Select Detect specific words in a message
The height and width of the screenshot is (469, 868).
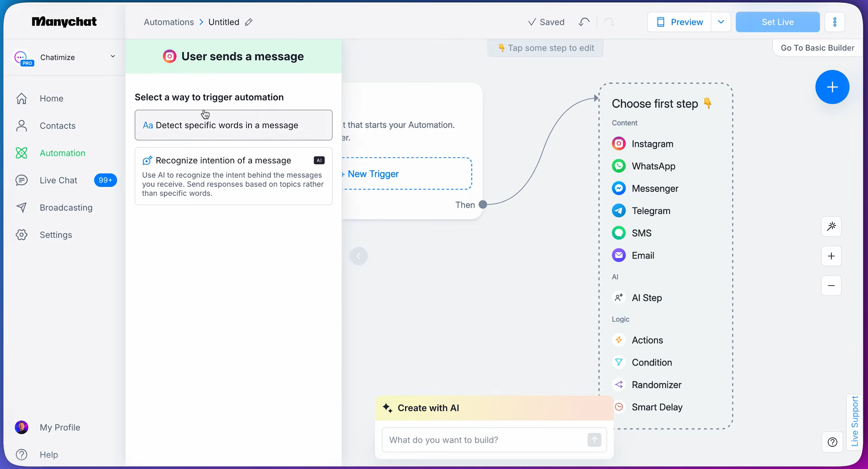(233, 125)
